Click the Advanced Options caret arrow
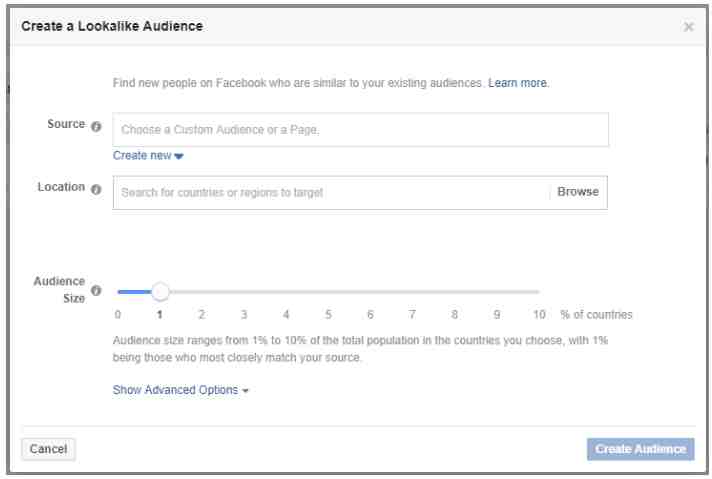The image size is (712, 479). pos(245,391)
